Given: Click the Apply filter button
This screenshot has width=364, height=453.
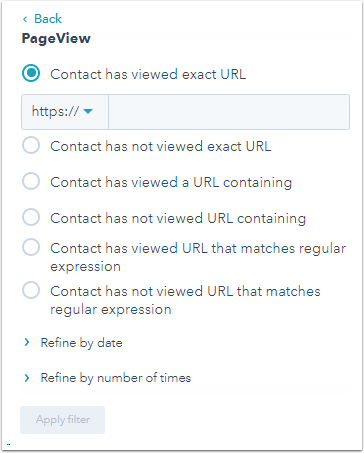Looking at the screenshot, I should coord(63,420).
